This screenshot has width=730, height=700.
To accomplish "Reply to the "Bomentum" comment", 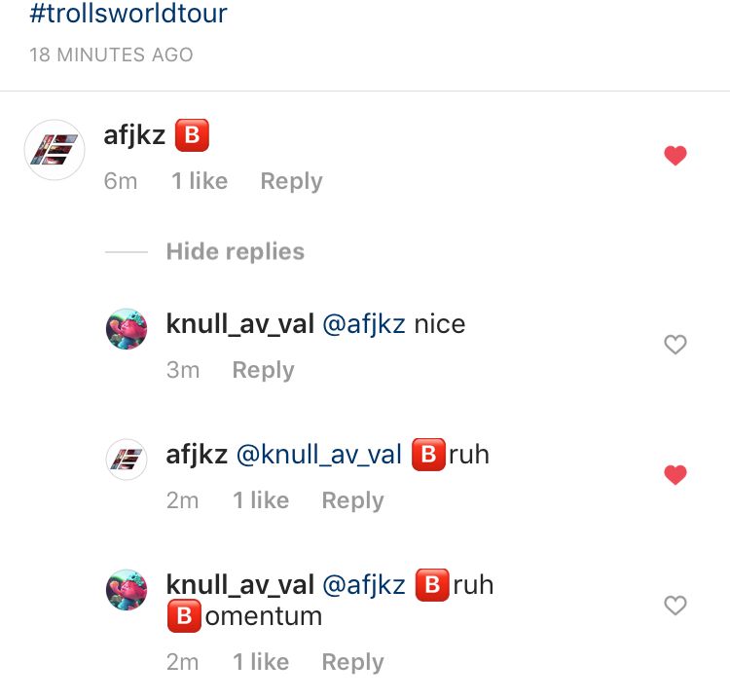I will pos(353,662).
